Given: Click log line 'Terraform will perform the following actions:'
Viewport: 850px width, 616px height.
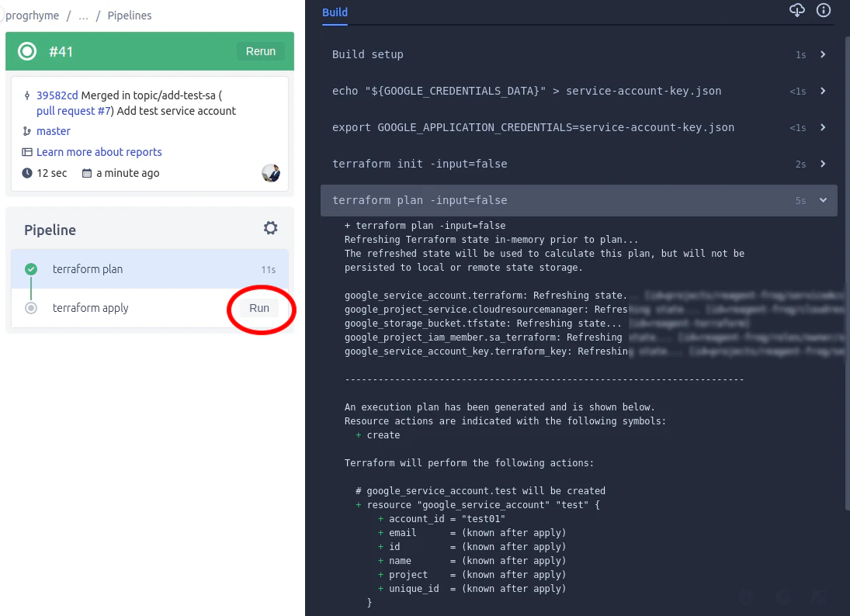Looking at the screenshot, I should 469,463.
